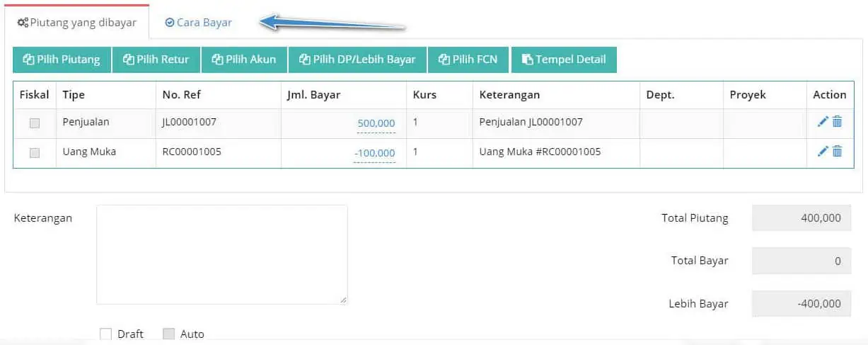Open the Piutang yang dibayar tab
This screenshot has width=868, height=345.
coord(76,22)
